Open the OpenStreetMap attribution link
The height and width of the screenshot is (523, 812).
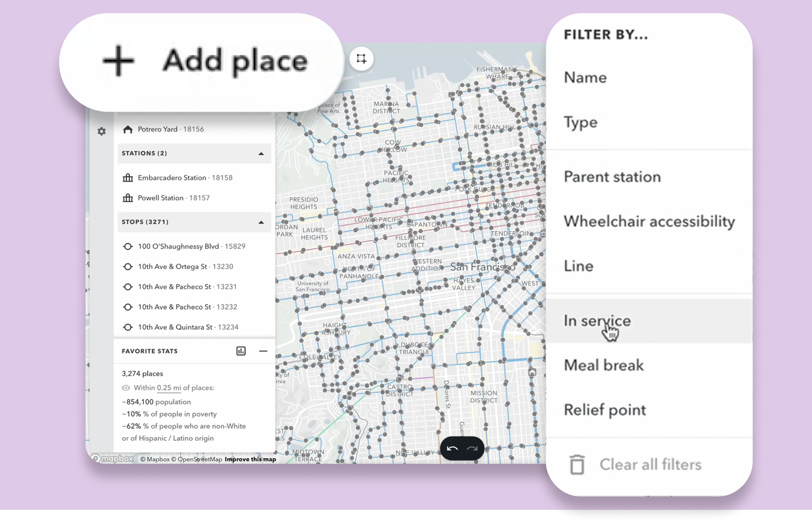(197, 459)
